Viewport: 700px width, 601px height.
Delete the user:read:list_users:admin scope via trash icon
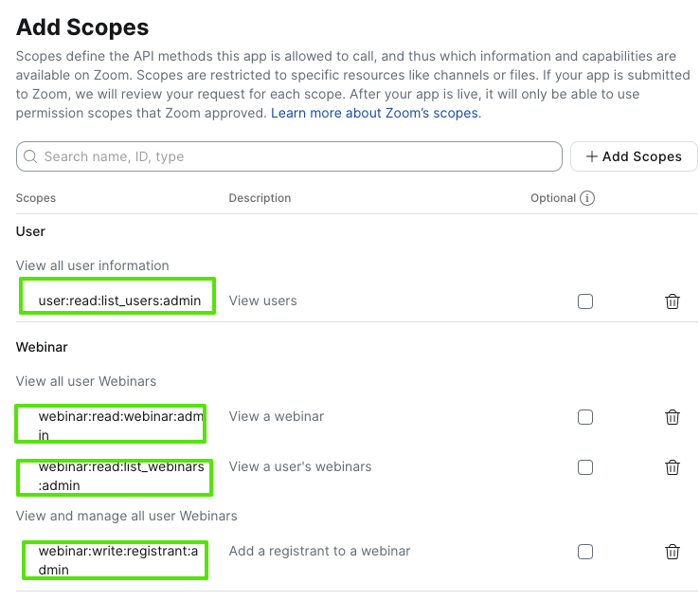(673, 301)
